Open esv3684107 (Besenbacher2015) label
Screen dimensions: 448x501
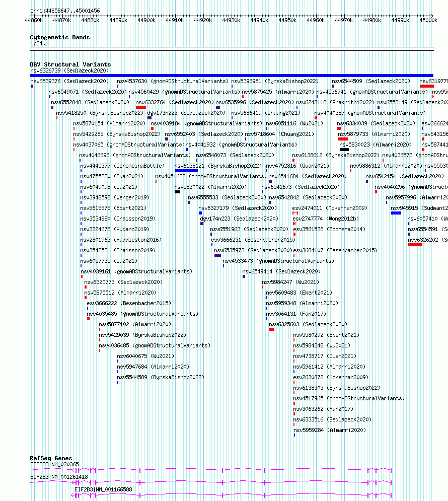335,251
